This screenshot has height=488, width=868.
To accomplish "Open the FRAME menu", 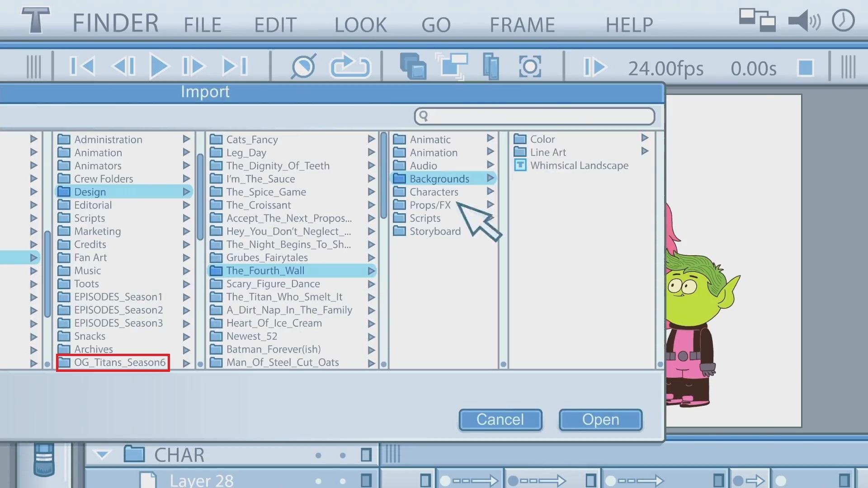I will pos(523,24).
